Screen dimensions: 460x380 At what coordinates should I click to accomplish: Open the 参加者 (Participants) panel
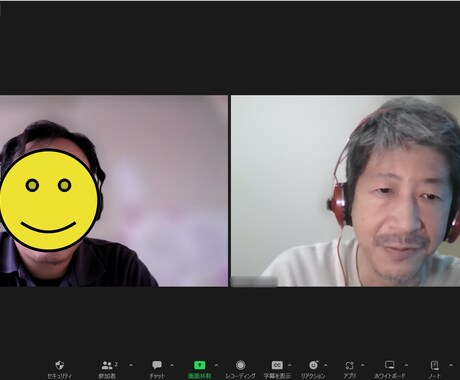pos(107,365)
